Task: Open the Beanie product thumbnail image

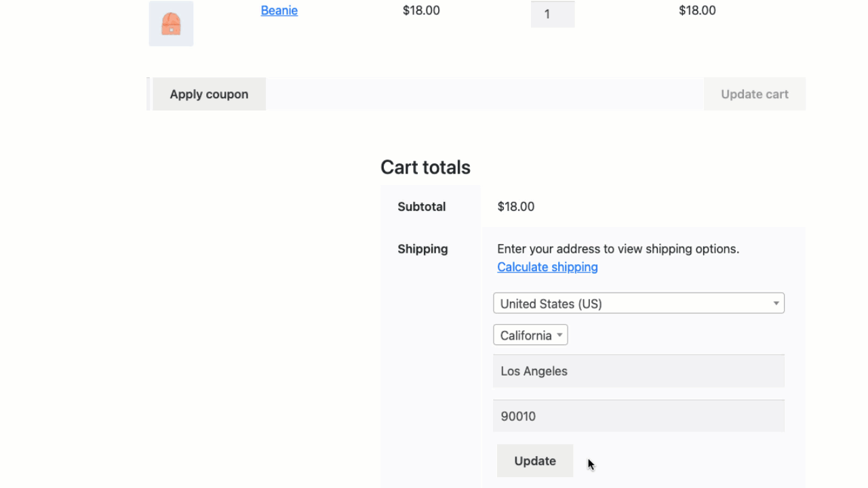Action: pyautogui.click(x=171, y=24)
